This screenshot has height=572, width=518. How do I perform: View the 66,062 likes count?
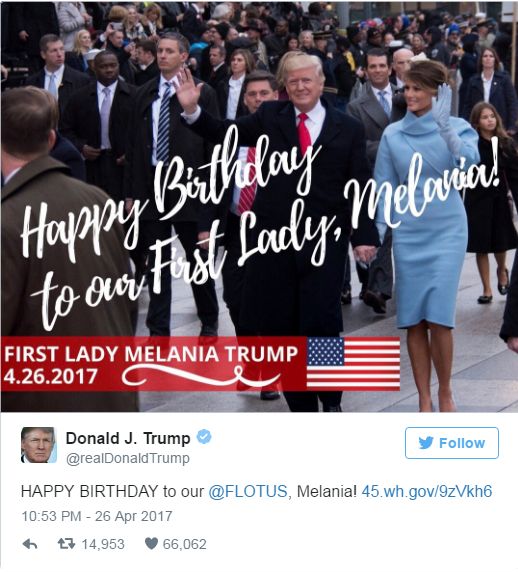click(185, 544)
